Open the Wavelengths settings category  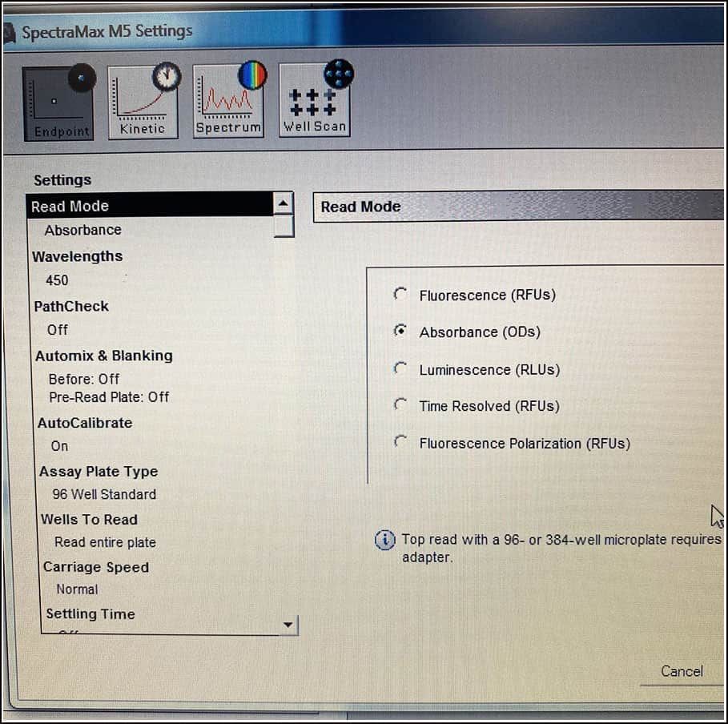(78, 256)
